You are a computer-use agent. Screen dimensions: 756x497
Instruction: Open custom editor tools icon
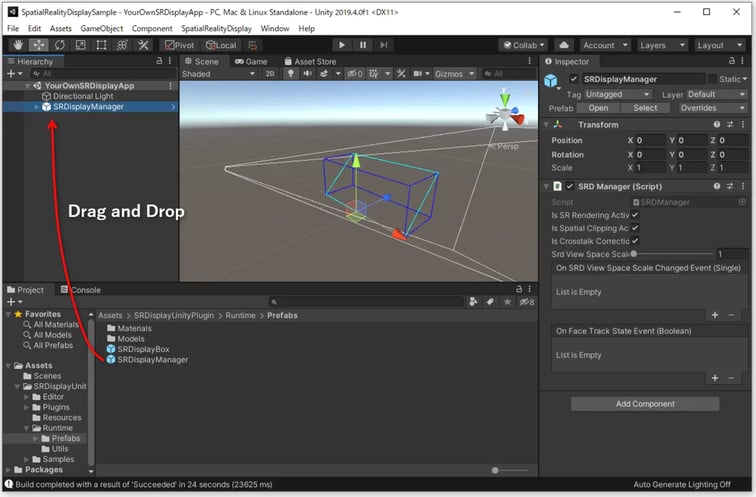click(143, 45)
